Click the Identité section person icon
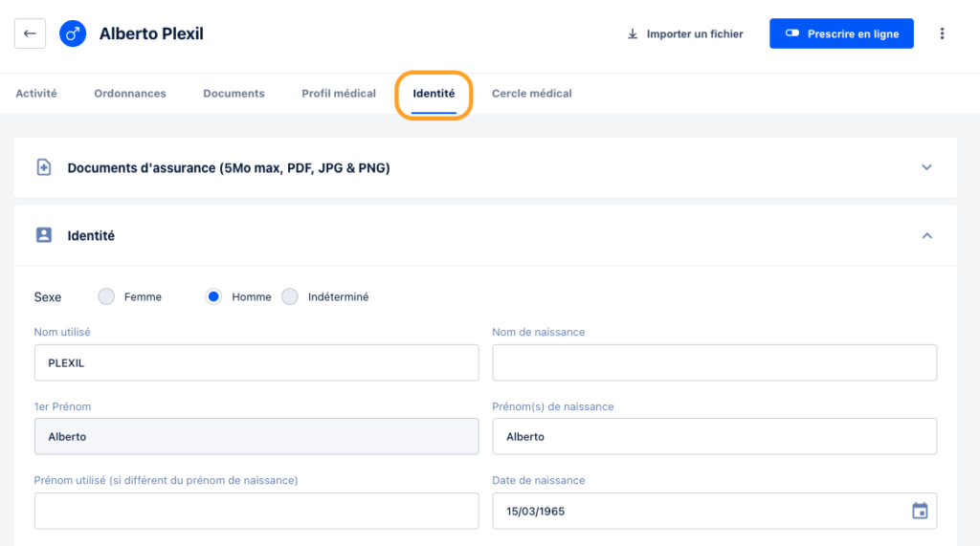The width and height of the screenshot is (980, 546). coord(44,235)
